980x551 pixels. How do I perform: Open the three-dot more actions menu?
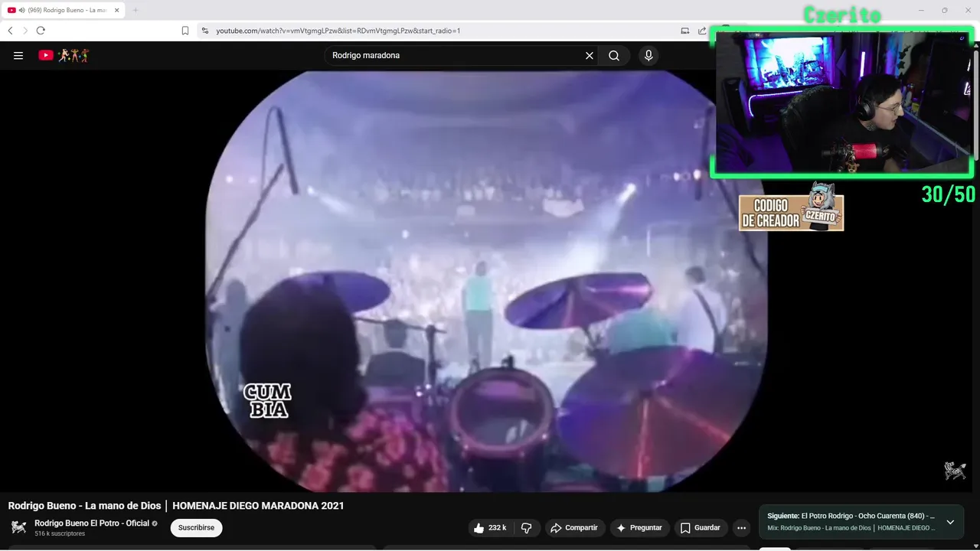(x=741, y=528)
